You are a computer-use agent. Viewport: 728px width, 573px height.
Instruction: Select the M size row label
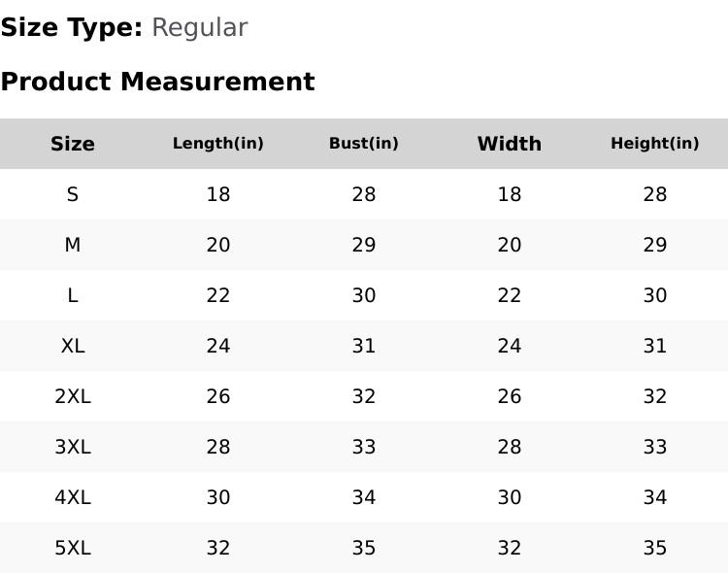[x=73, y=245]
